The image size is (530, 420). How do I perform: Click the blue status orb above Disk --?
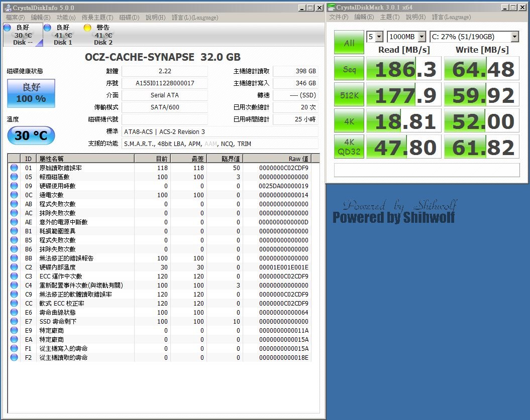[7, 27]
